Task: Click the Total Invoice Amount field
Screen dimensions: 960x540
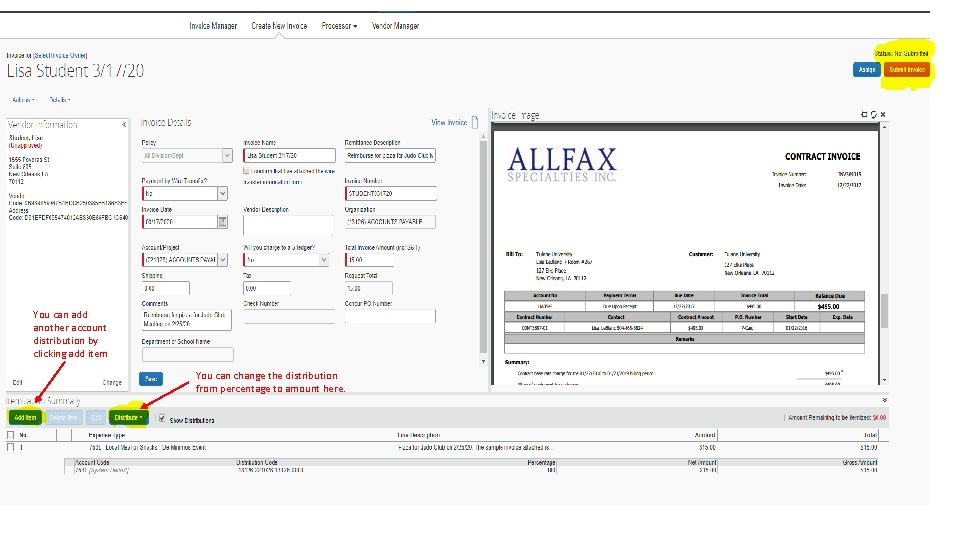Action: [x=369, y=260]
